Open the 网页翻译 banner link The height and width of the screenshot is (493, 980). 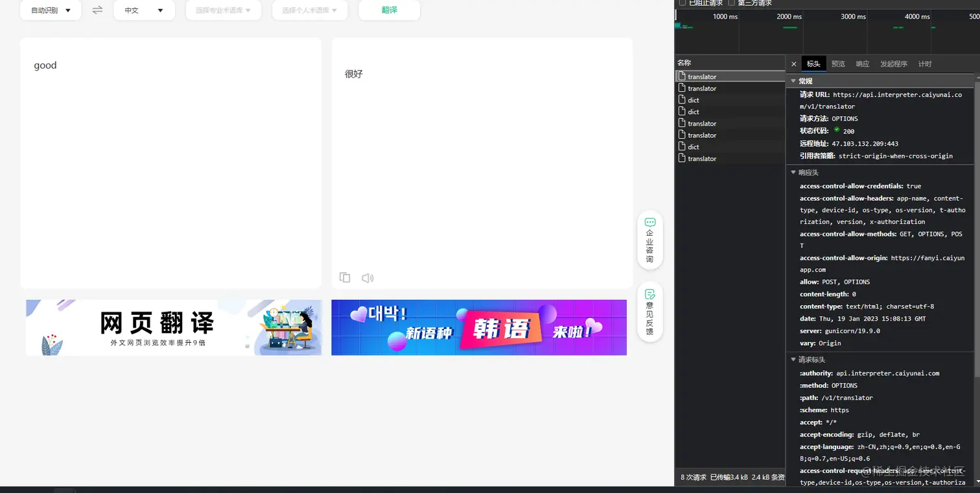(x=173, y=327)
